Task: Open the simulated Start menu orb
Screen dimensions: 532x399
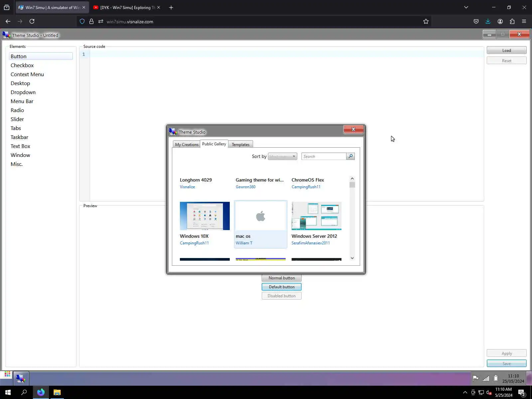Action: coord(7,375)
